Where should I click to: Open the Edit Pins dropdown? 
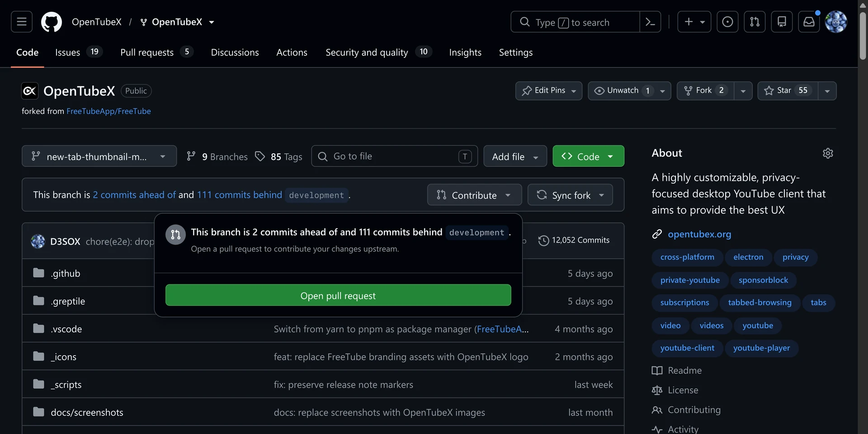point(549,91)
